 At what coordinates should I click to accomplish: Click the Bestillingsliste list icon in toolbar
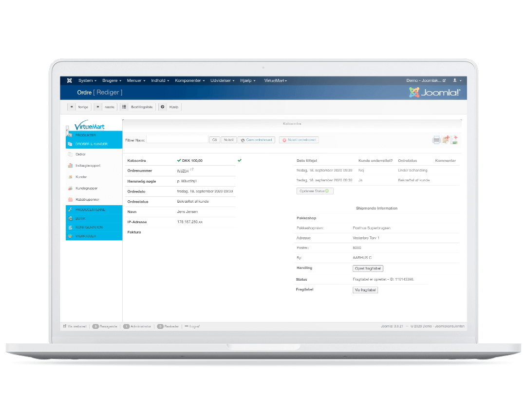click(125, 107)
